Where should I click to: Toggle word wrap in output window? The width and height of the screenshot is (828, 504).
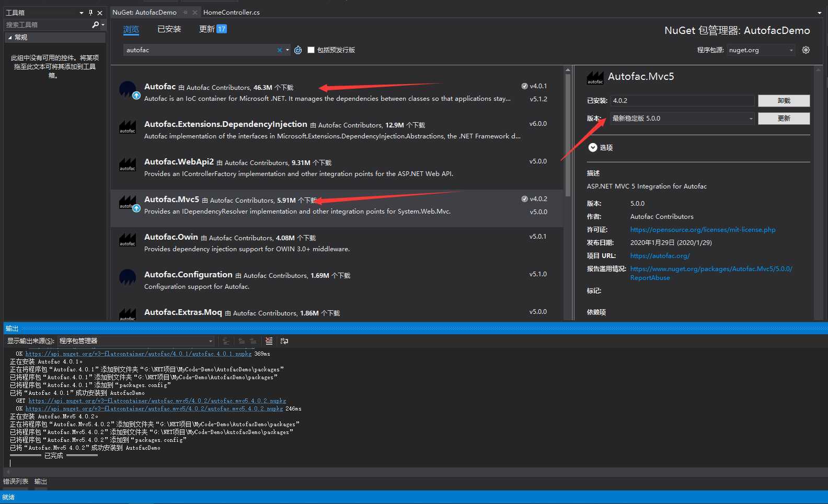tap(284, 341)
